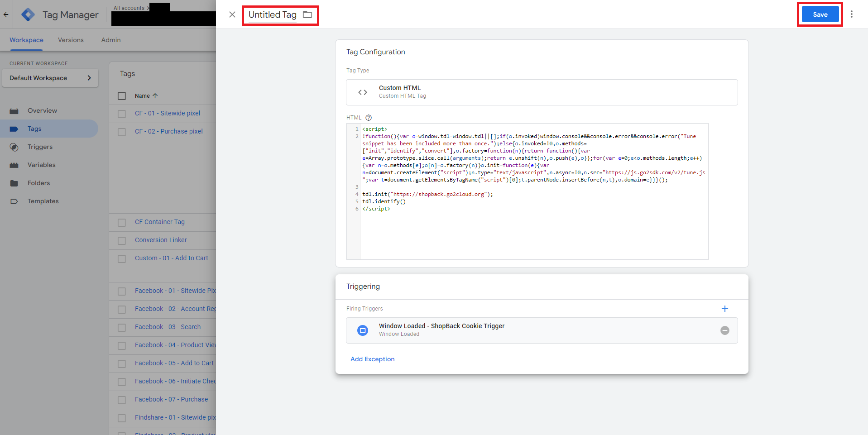The image size is (868, 435).
Task: Click the back arrow in Tag Manager header
Action: (x=6, y=14)
